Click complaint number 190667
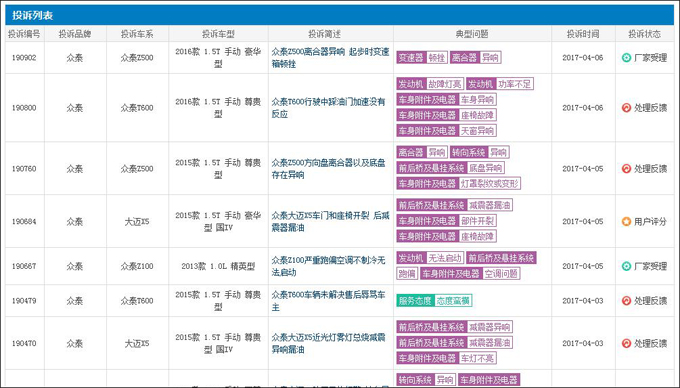This screenshot has height=388, width=680. pyautogui.click(x=24, y=266)
